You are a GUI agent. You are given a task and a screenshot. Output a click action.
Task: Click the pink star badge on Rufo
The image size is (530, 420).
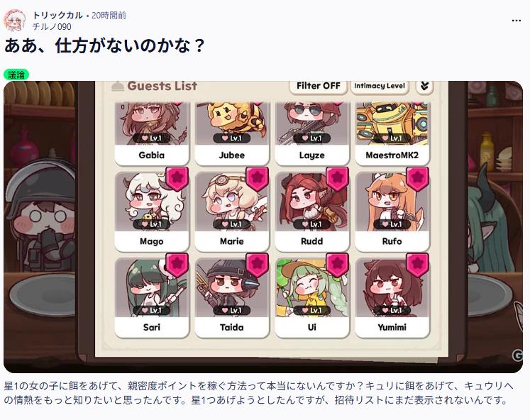pyautogui.click(x=417, y=178)
